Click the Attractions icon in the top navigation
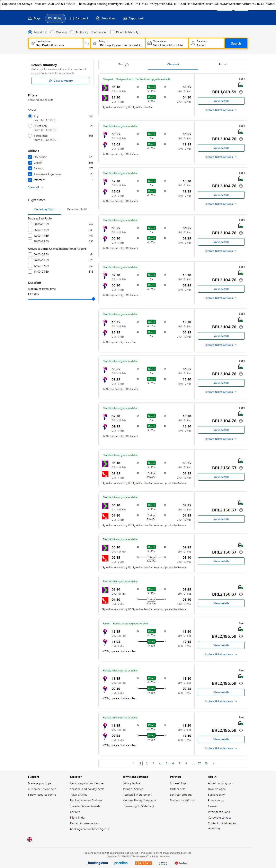276x868 pixels. [x=98, y=19]
